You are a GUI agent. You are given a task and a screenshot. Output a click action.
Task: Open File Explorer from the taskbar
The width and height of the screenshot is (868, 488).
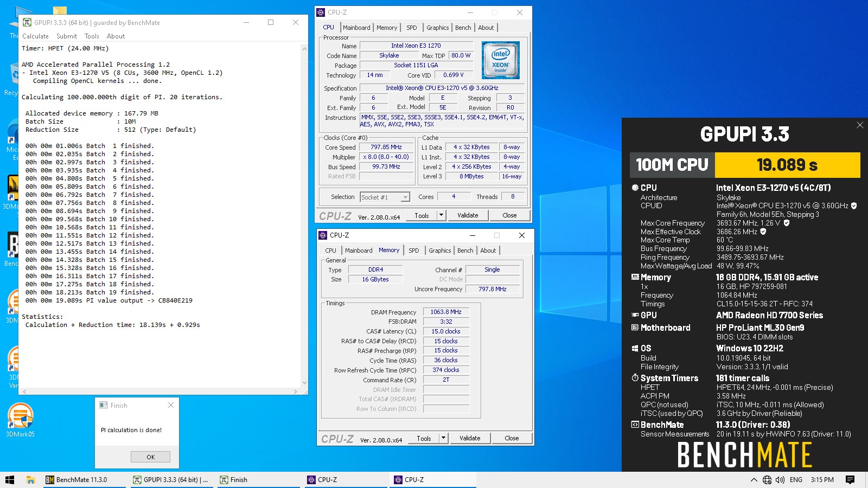[x=31, y=480]
